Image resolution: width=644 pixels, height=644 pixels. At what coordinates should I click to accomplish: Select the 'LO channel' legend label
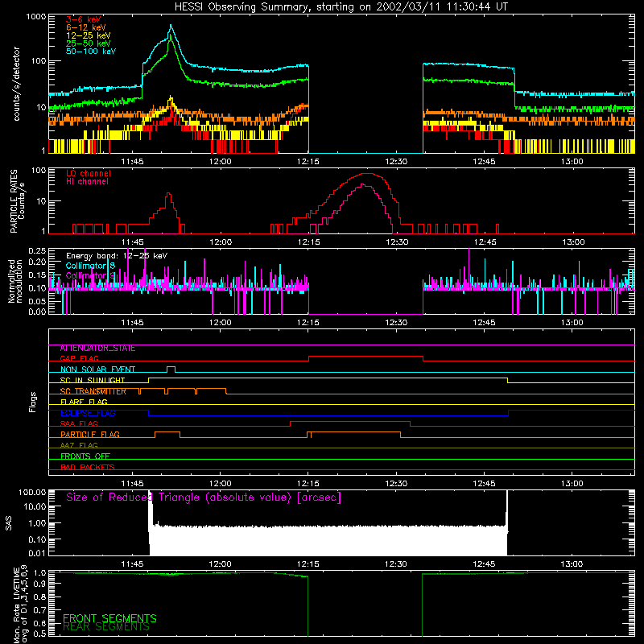pos(89,173)
